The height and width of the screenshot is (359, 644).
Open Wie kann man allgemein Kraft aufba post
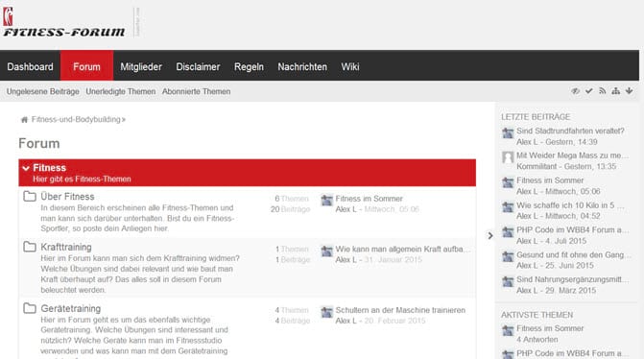(402, 249)
